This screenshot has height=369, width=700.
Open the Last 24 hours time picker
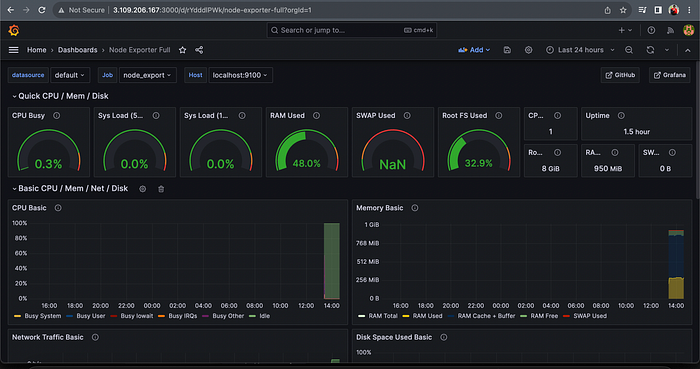(580, 50)
